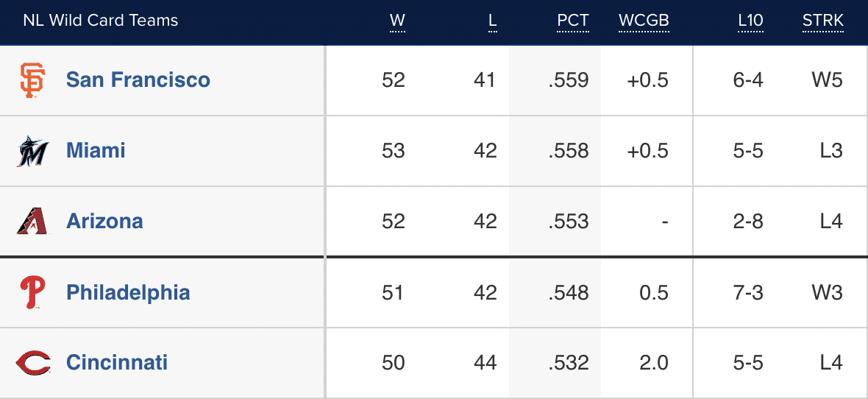Viewport: 868px width, 399px height.
Task: Click the Philadelphia Phillies logo
Action: point(32,292)
